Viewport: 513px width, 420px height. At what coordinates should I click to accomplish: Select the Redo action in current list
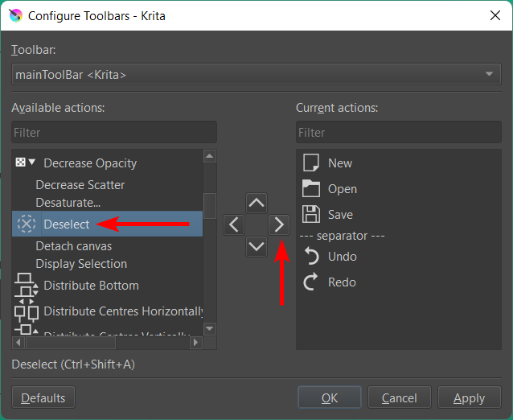point(342,282)
